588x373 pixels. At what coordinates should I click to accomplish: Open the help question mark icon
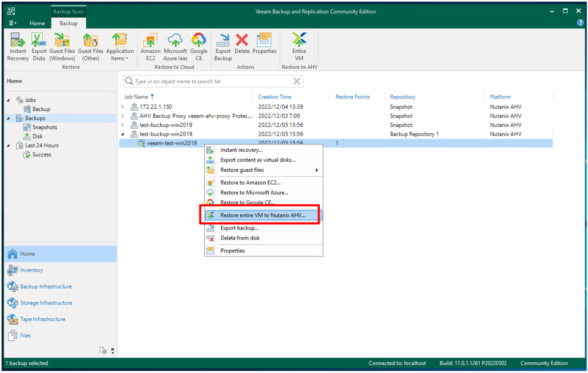point(580,23)
